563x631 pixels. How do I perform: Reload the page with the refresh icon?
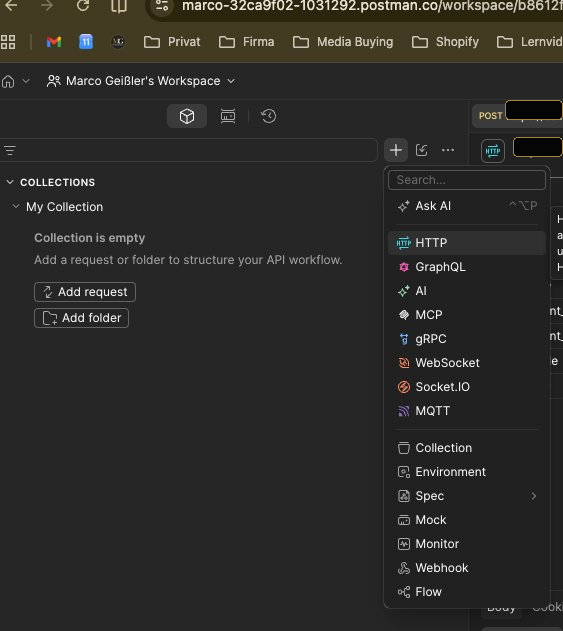pos(83,6)
